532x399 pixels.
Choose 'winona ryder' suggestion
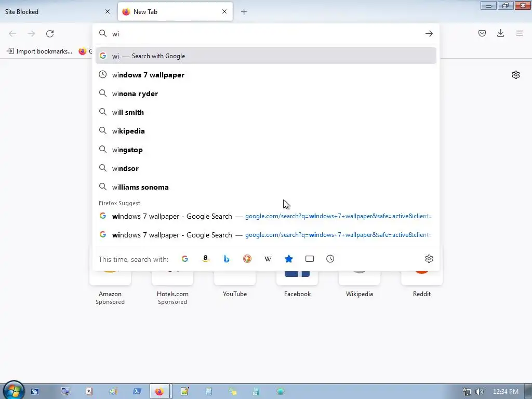(x=266, y=94)
